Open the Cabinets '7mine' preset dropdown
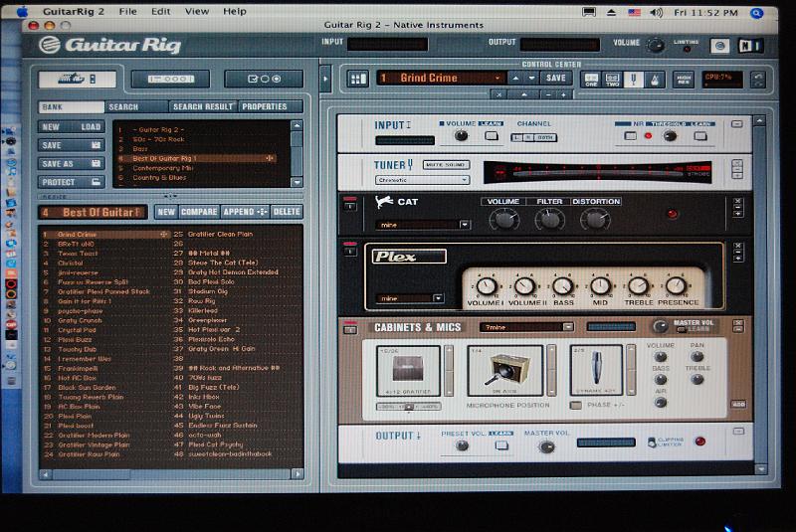This screenshot has width=796, height=532. [568, 327]
